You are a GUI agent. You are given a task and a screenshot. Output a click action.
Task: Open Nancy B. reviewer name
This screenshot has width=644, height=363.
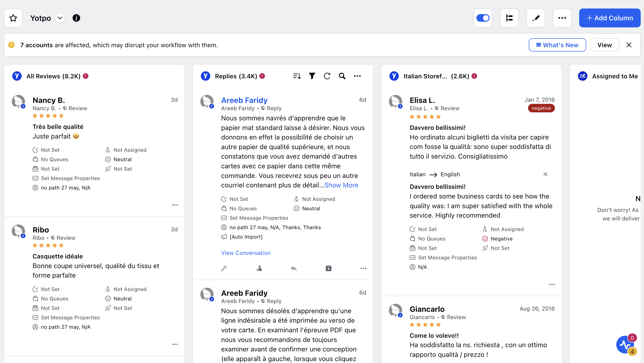[49, 100]
